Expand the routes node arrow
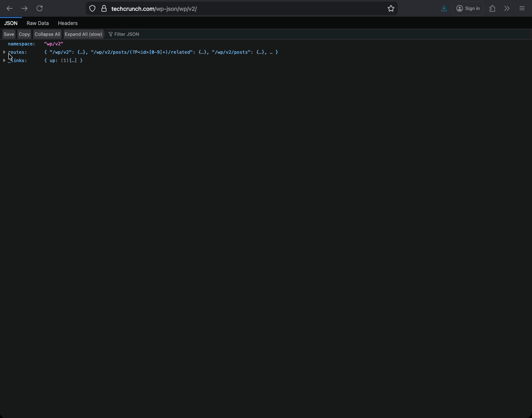The image size is (532, 418). 4,52
